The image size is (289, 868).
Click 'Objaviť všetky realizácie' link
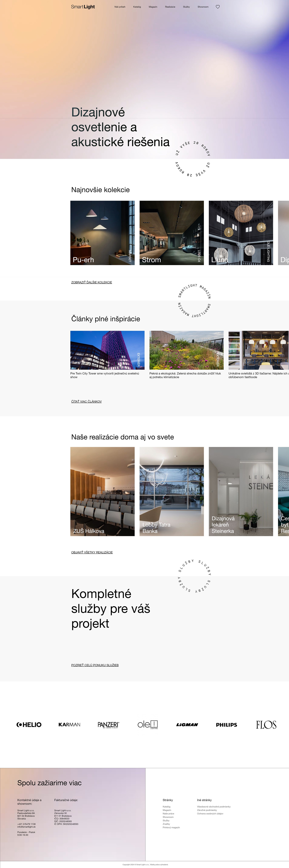coord(92,552)
